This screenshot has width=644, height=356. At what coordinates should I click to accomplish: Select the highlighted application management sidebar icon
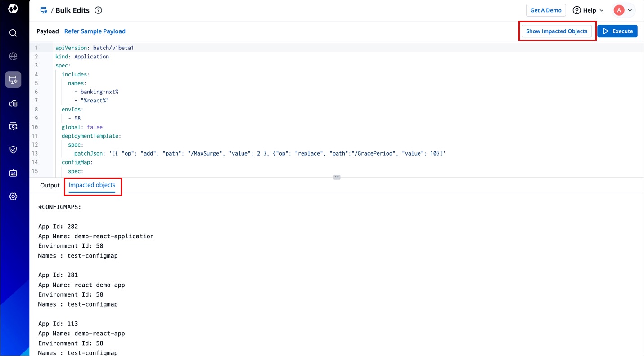(13, 80)
